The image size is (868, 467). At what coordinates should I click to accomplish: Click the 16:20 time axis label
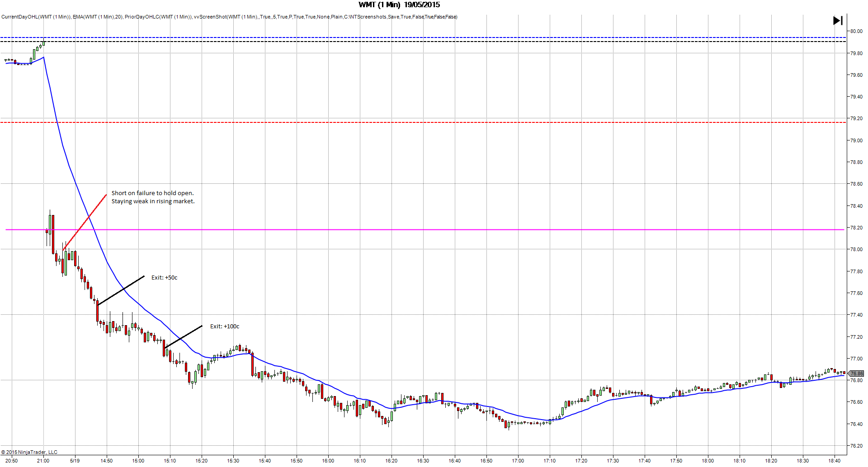point(392,461)
